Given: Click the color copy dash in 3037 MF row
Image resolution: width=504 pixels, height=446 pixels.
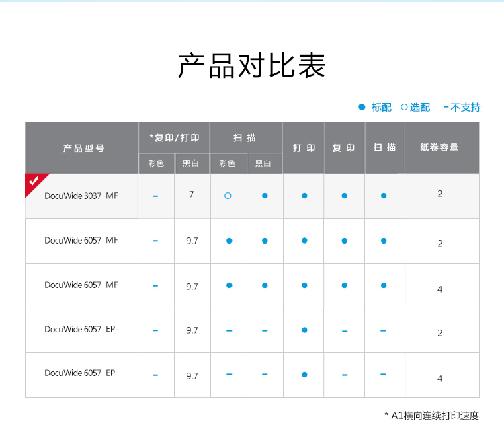Looking at the screenshot, I should point(155,196).
